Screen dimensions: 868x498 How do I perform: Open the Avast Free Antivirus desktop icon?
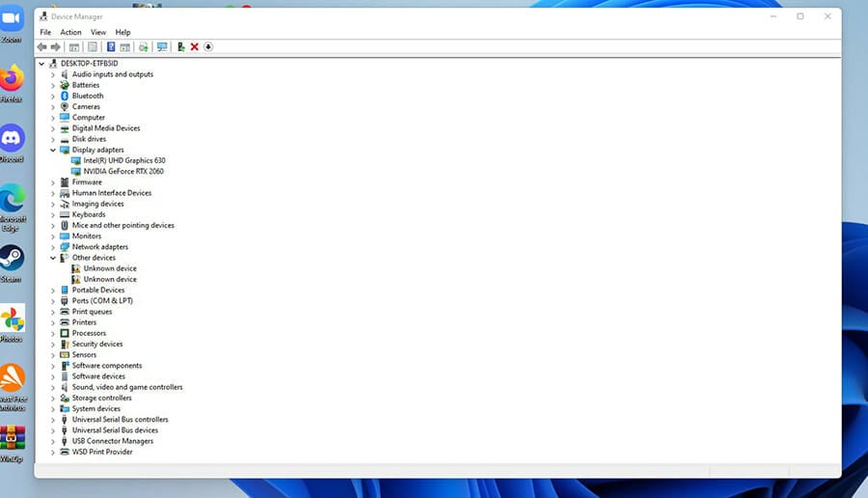tap(13, 387)
